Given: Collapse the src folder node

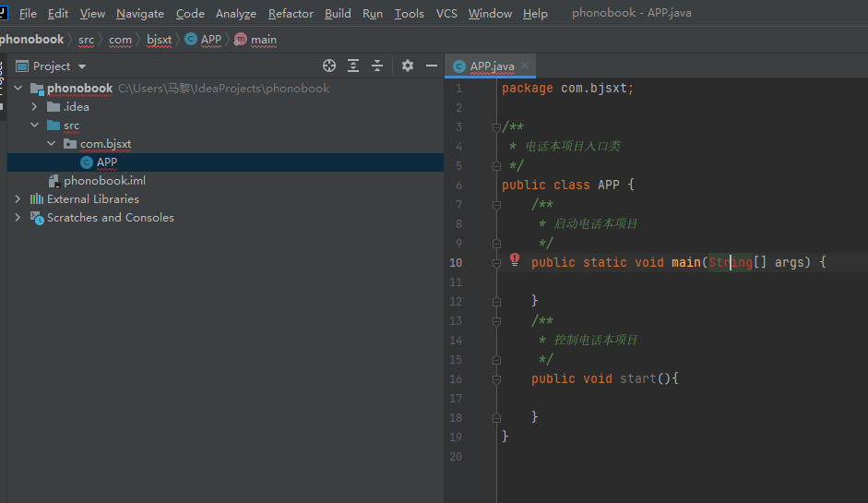Looking at the screenshot, I should pyautogui.click(x=34, y=126).
